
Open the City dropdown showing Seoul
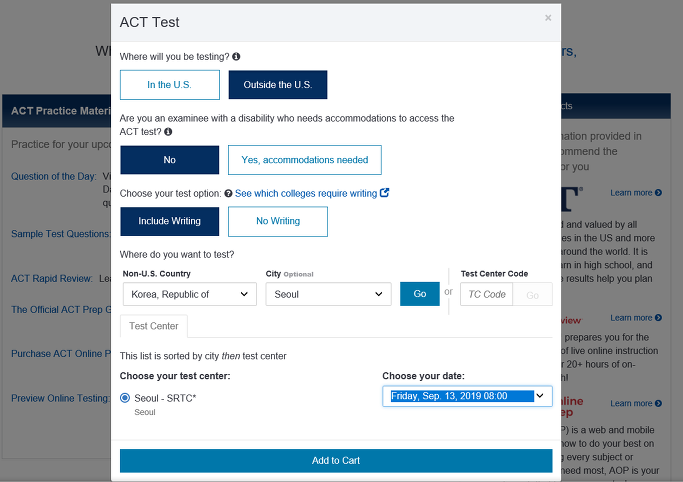coord(328,294)
